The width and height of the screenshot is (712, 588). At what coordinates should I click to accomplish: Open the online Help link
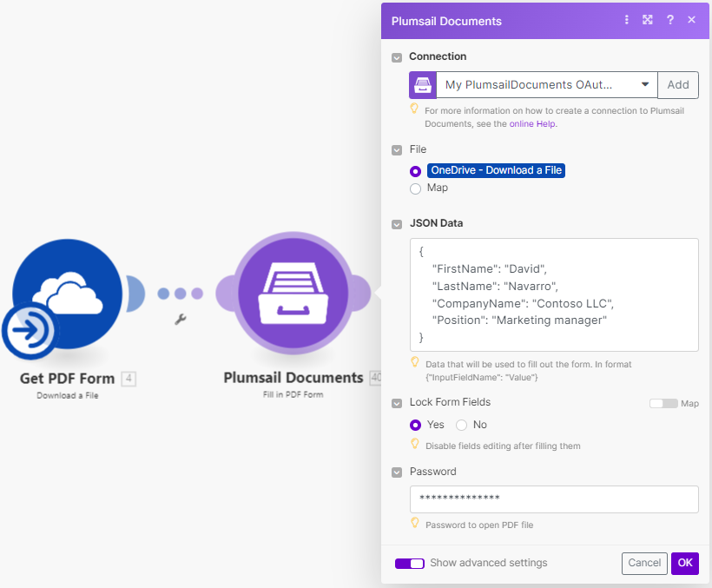[531, 124]
